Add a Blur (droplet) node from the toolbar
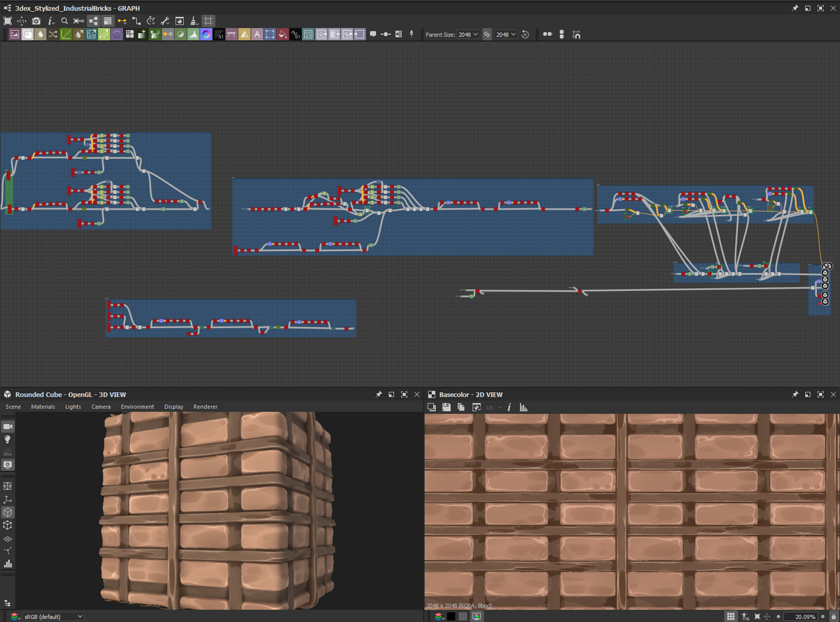Viewport: 840px width, 622px height. click(x=40, y=34)
